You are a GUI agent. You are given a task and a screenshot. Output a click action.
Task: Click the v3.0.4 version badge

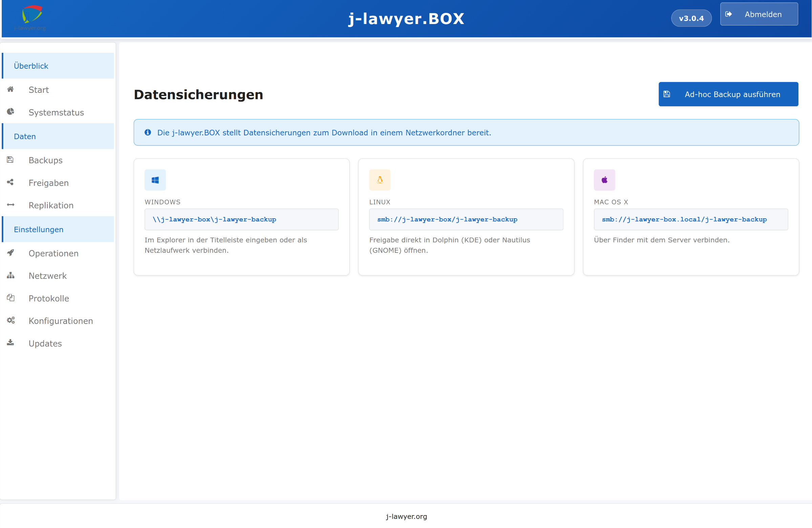[x=691, y=18]
